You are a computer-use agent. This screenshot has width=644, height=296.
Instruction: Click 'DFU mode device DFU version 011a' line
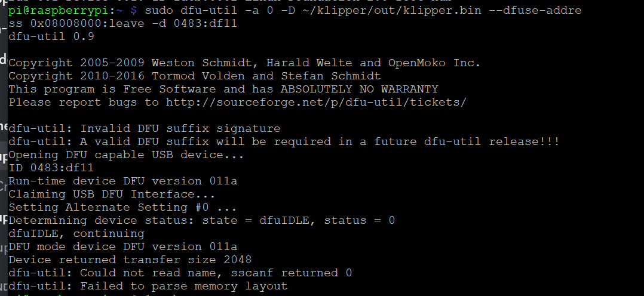(123, 246)
